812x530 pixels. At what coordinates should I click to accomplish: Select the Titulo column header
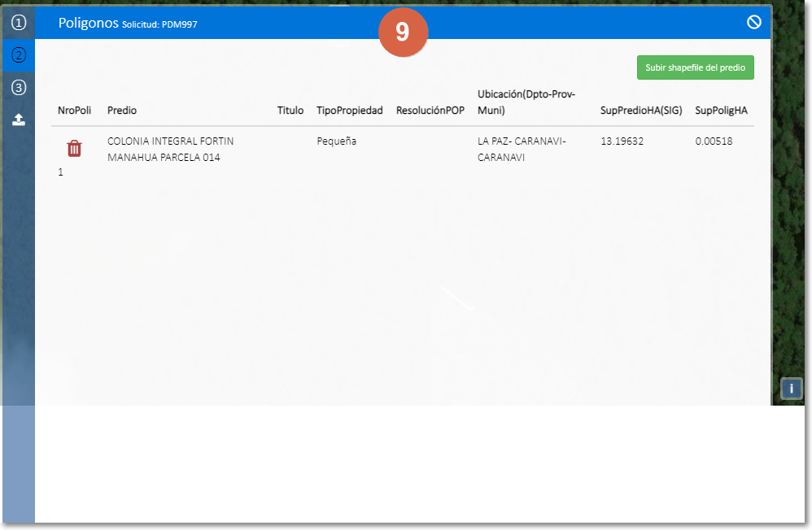click(x=290, y=111)
